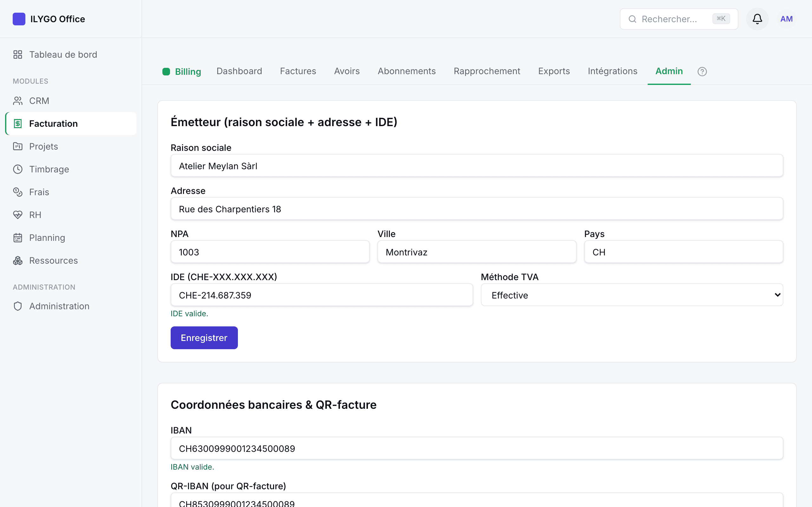
Task: Open the AM user avatar menu
Action: tap(786, 19)
